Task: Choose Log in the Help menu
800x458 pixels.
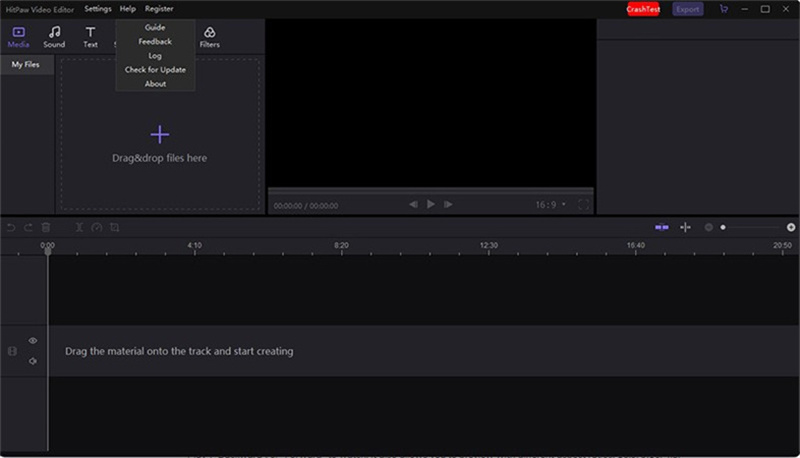Action: [x=155, y=56]
